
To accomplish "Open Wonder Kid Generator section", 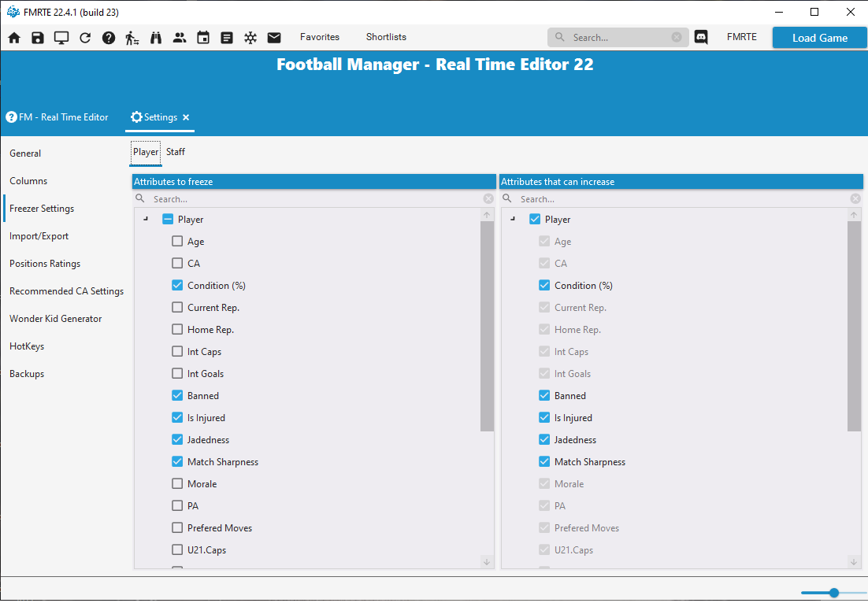I will coord(55,319).
